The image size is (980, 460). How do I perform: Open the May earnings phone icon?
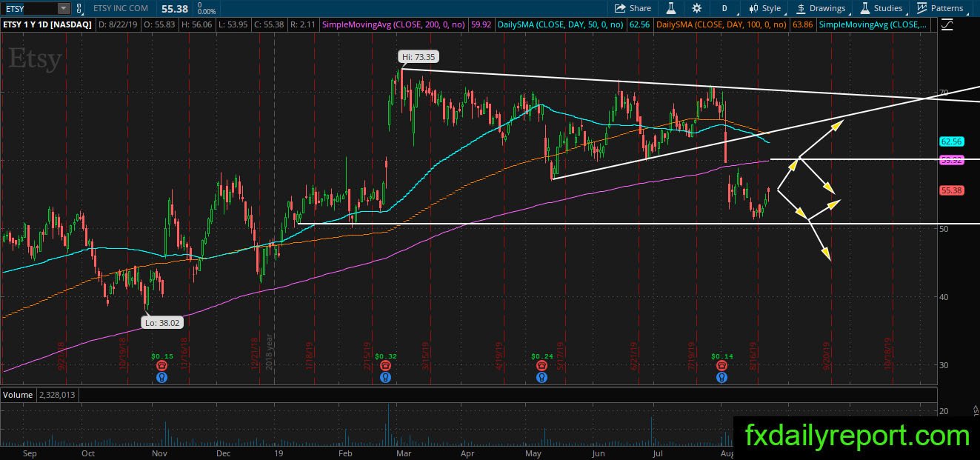[542, 366]
